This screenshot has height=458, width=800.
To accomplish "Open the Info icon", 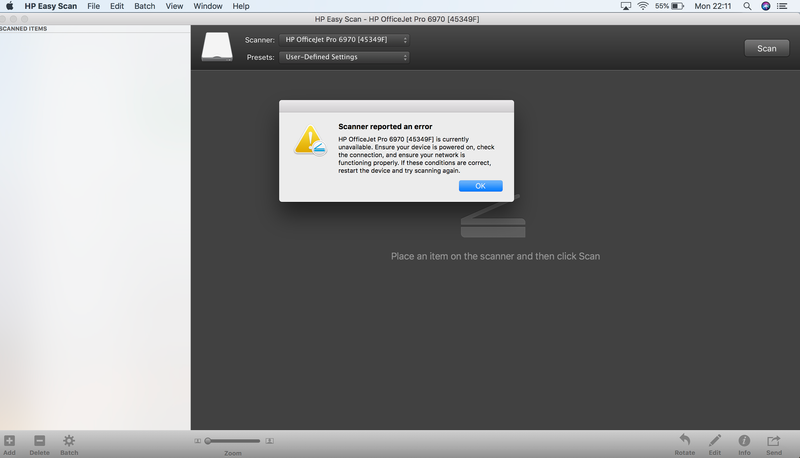I will 744,440.
